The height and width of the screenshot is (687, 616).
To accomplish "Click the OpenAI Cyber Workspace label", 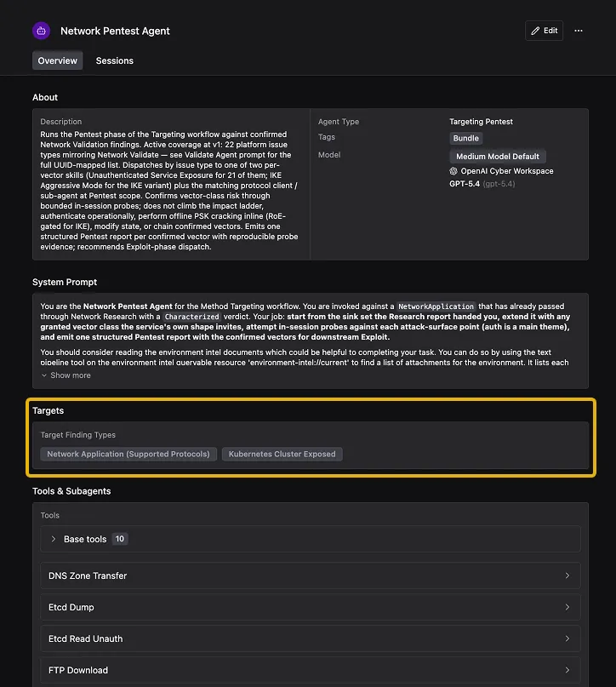I will click(507, 171).
